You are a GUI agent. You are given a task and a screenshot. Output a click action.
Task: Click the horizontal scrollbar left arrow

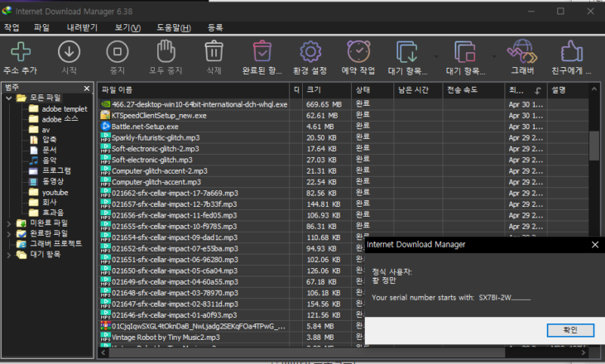point(103,352)
